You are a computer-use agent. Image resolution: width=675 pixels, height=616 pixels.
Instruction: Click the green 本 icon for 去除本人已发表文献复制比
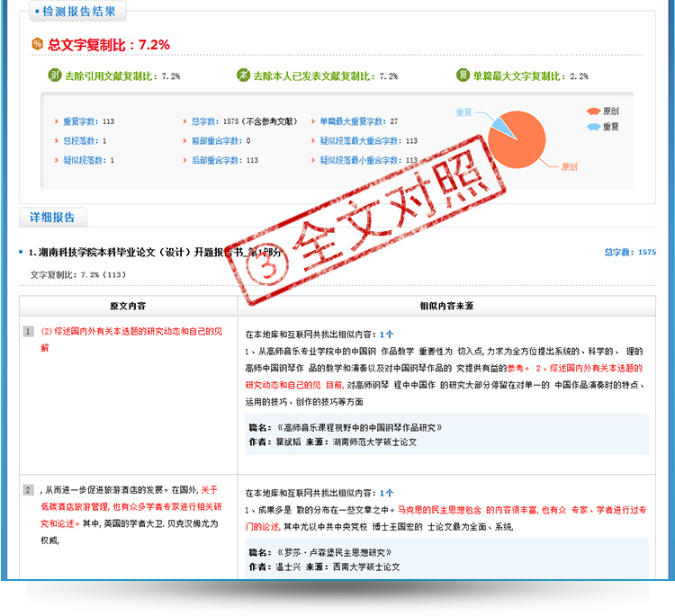click(x=243, y=76)
